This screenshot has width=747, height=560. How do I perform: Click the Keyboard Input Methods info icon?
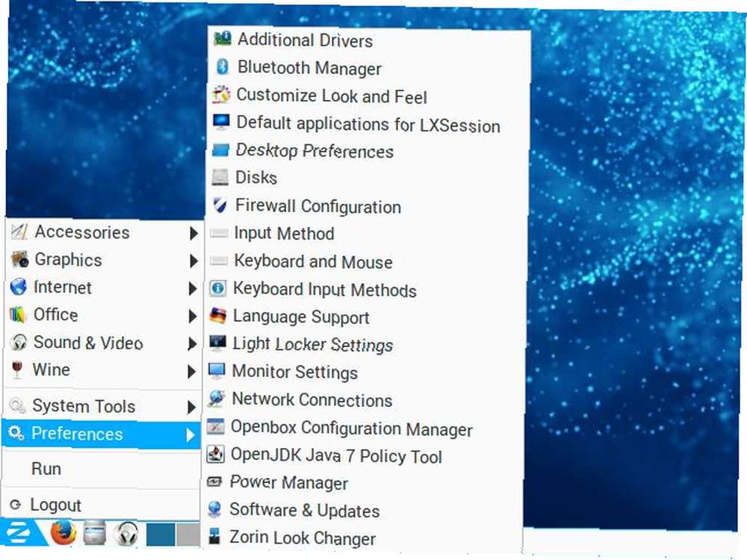[217, 288]
